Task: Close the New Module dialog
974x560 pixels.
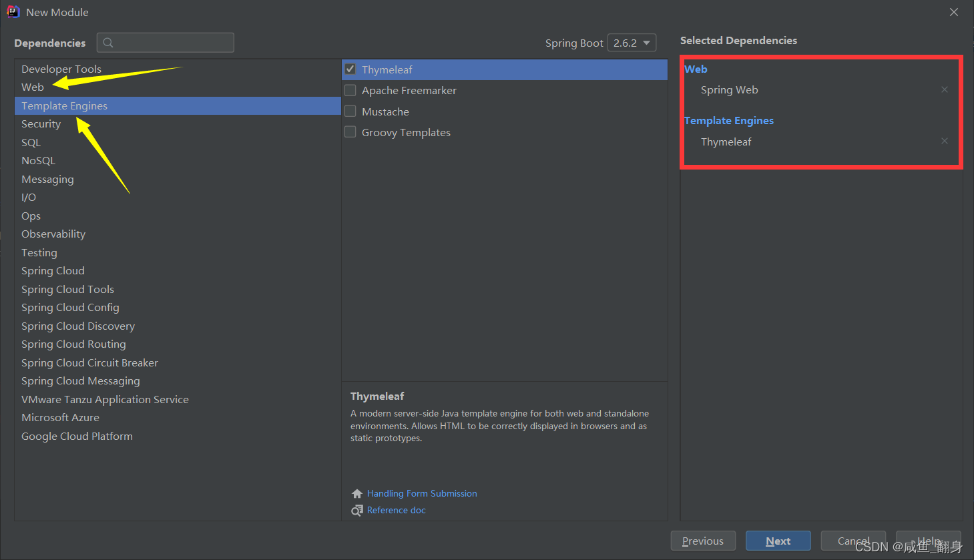Action: coord(954,12)
